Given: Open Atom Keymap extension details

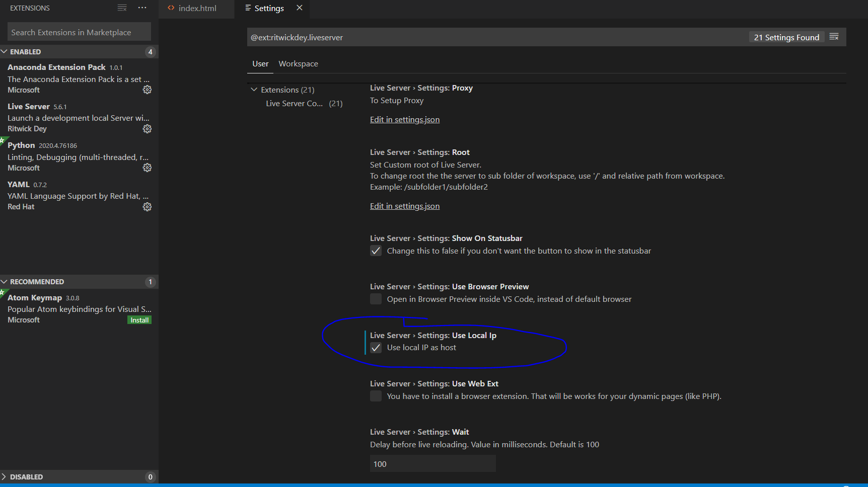Looking at the screenshot, I should [79, 308].
